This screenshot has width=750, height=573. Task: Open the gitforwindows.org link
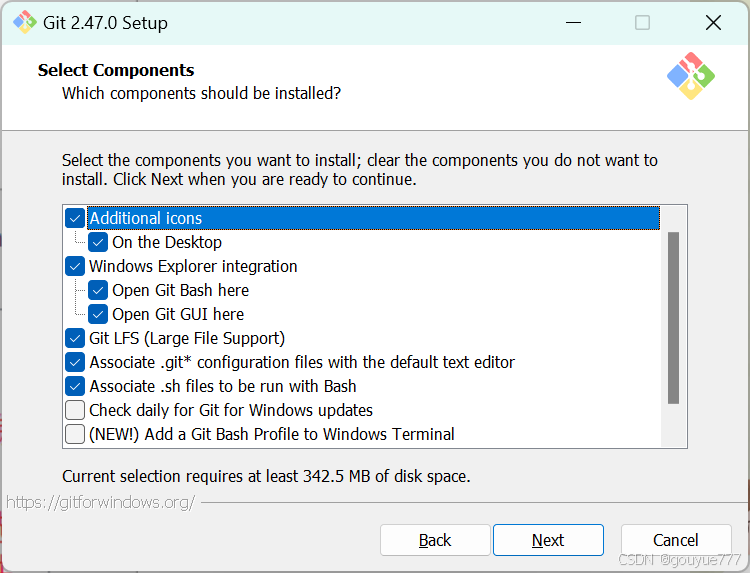[100, 502]
